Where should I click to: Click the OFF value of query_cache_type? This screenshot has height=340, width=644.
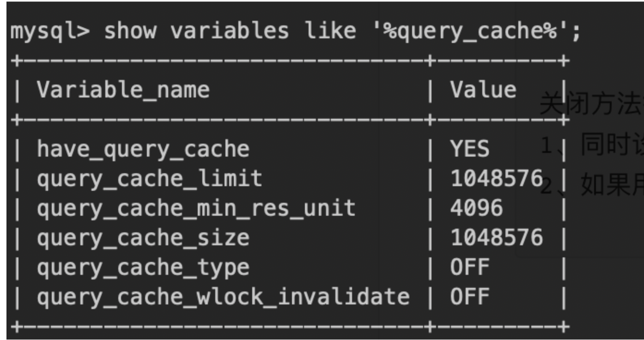pyautogui.click(x=470, y=267)
